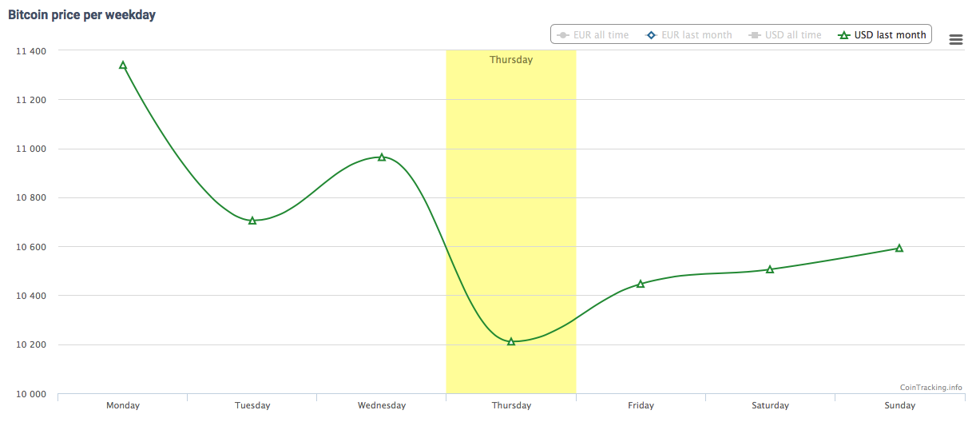The image size is (980, 426).
Task: Click the Saturday data point triangle
Action: [770, 269]
